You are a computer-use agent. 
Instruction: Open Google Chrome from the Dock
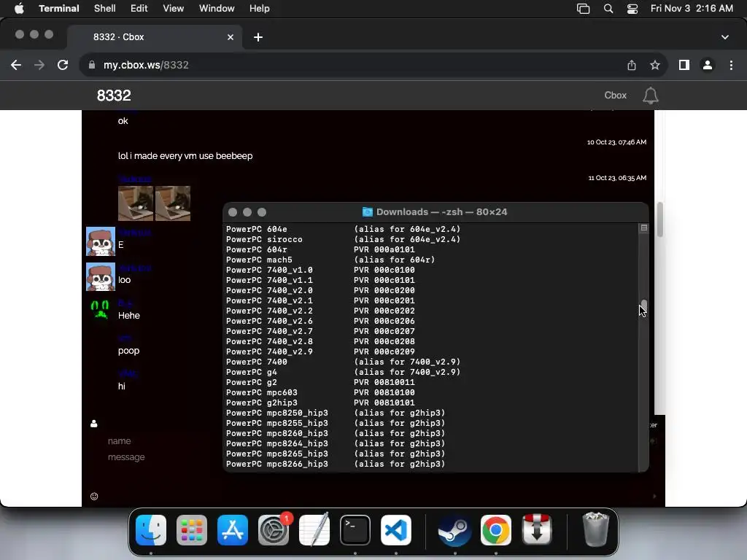click(x=495, y=530)
